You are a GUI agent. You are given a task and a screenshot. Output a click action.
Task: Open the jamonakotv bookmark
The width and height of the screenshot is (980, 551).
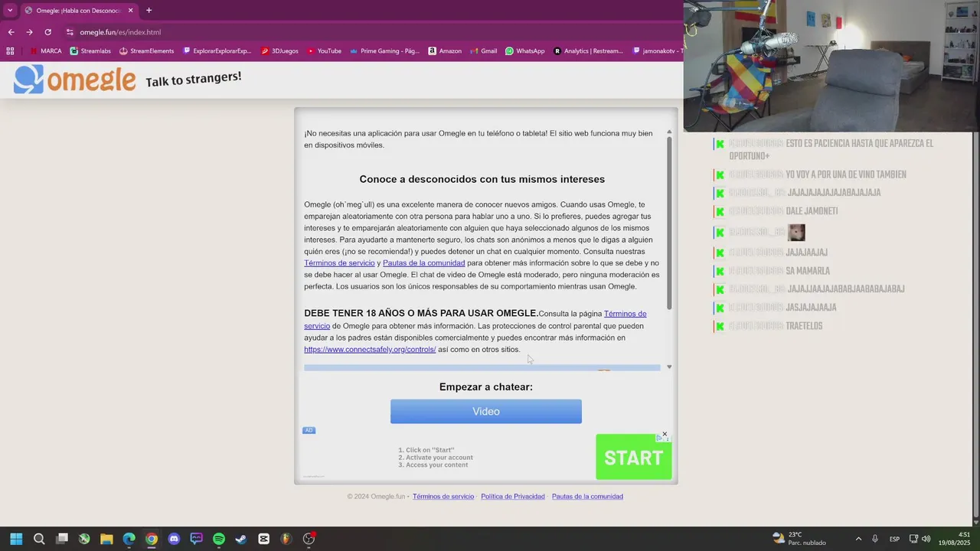(657, 51)
